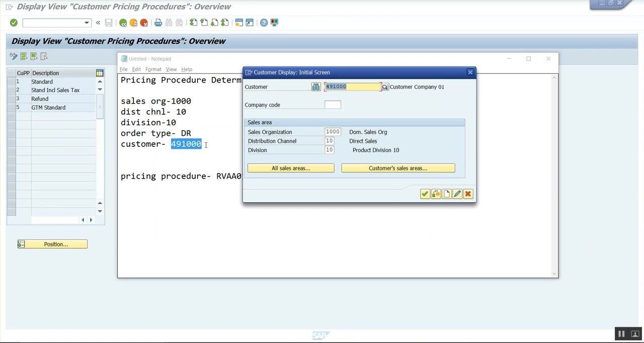Click Customize Local Layout monitor icon
The height and width of the screenshot is (343, 644).
[x=274, y=23]
